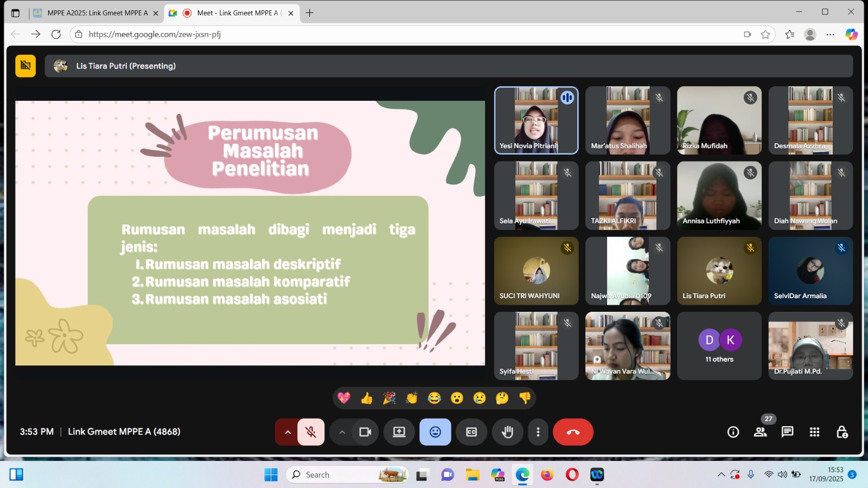The image size is (868, 488).
Task: Click the red leave call button
Action: tap(573, 432)
